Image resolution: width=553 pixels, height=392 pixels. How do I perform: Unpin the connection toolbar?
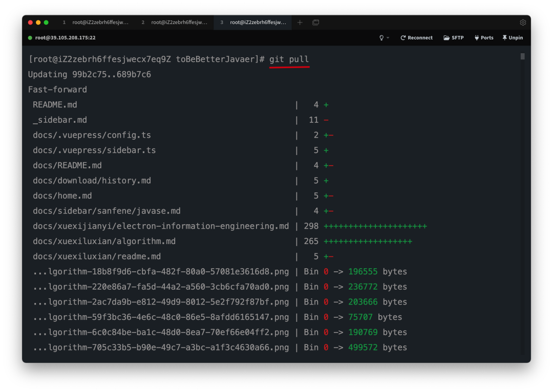pyautogui.click(x=513, y=38)
